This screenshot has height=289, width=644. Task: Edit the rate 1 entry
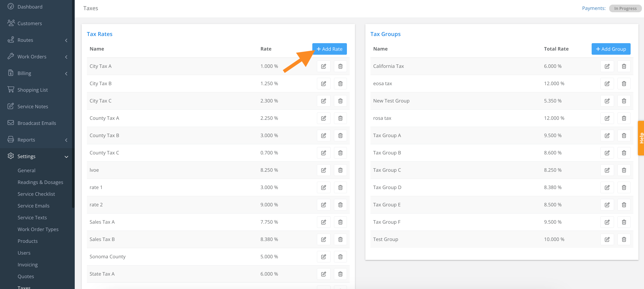click(x=324, y=187)
